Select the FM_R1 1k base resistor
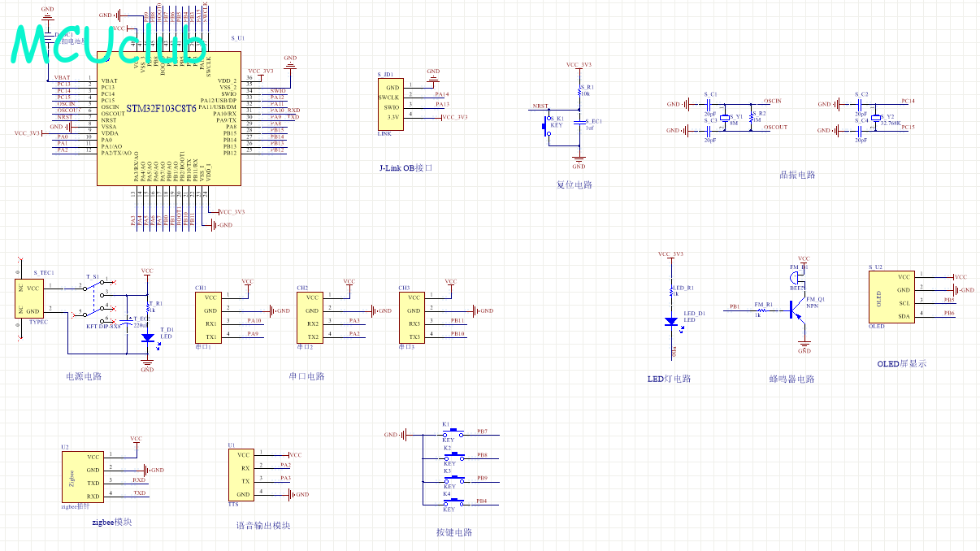Image resolution: width=980 pixels, height=551 pixels. (x=761, y=310)
